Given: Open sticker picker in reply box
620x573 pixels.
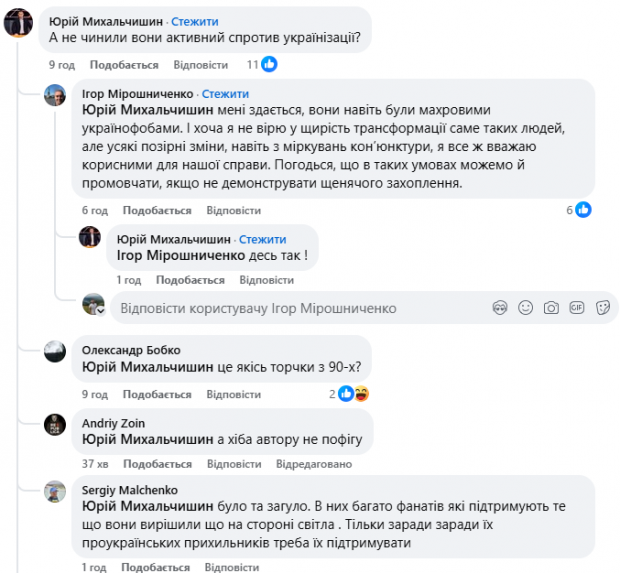Looking at the screenshot, I should coord(603,308).
